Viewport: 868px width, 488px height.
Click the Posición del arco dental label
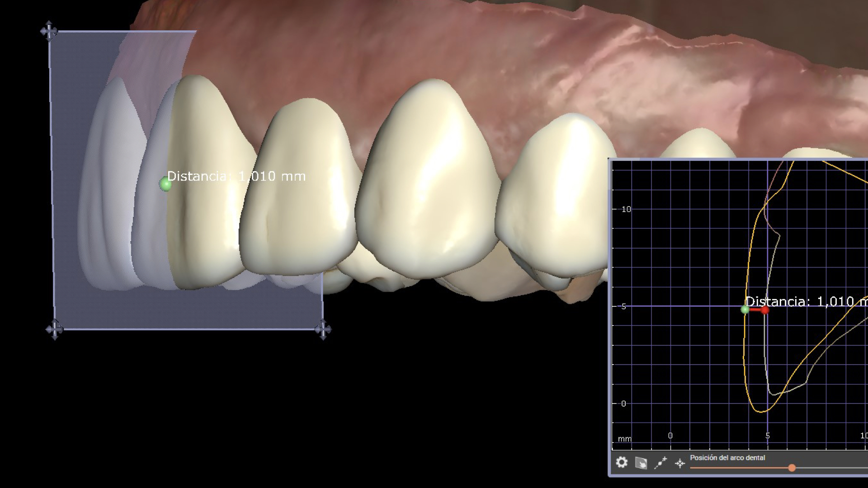pyautogui.click(x=727, y=458)
